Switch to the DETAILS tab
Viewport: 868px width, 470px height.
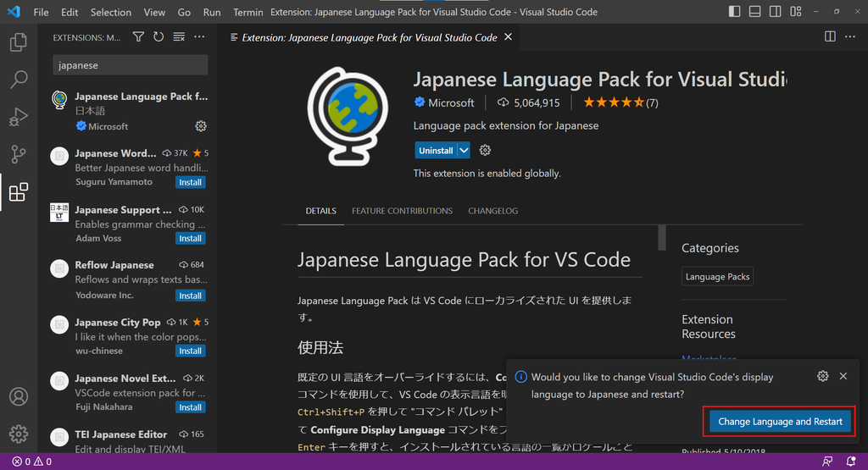pyautogui.click(x=321, y=211)
